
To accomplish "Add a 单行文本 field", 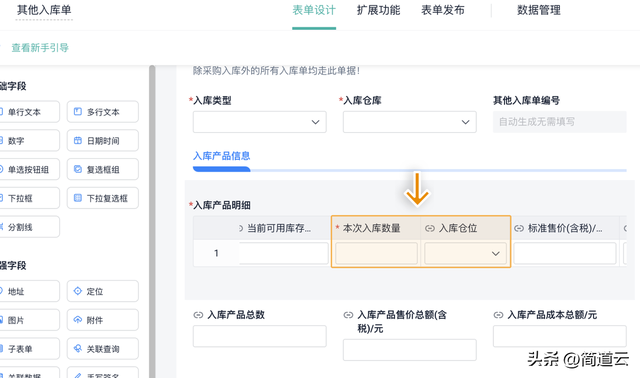I will pos(29,112).
